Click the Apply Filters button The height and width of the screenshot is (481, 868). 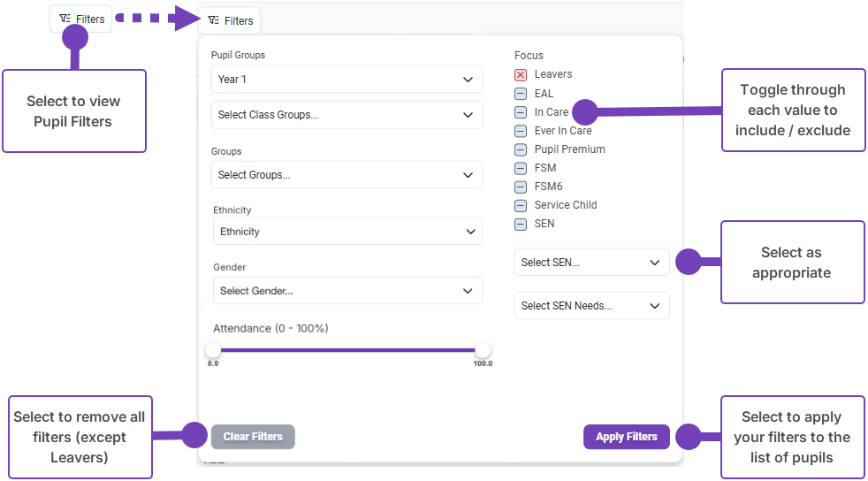[x=626, y=437]
